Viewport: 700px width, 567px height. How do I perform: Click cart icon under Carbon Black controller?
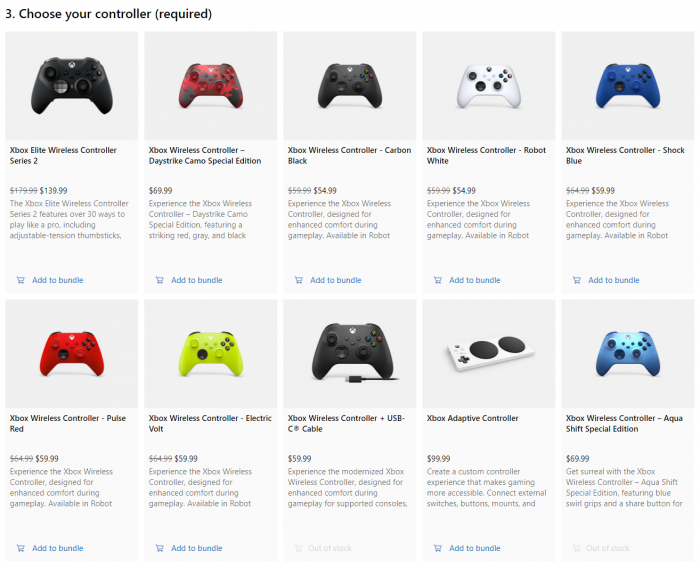[298, 280]
